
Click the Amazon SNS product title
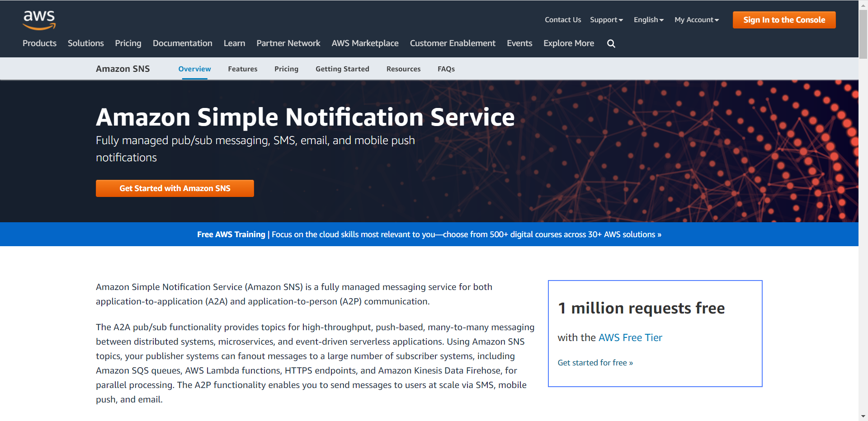pos(123,69)
